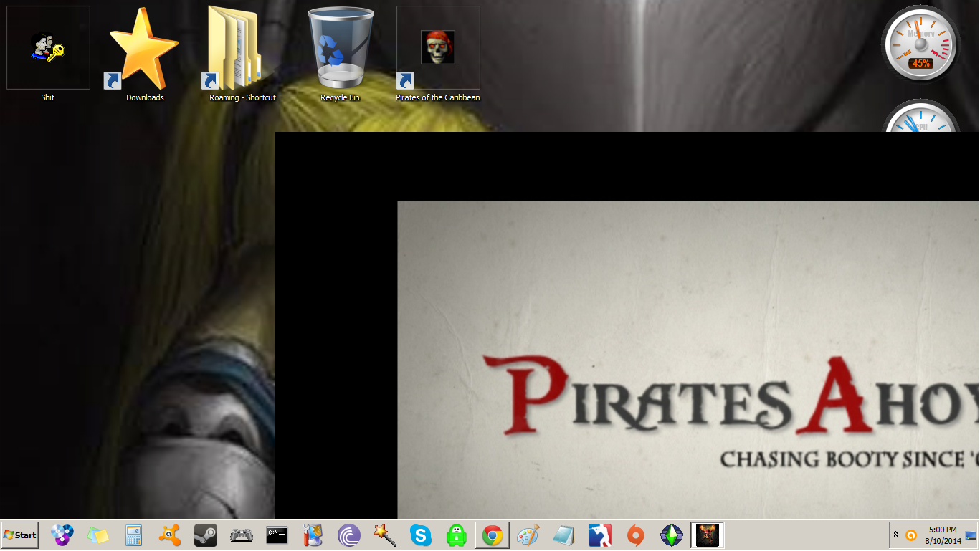The image size is (980, 551).
Task: Switch to Pirates of the Caribbean taskbar window
Action: pos(708,535)
